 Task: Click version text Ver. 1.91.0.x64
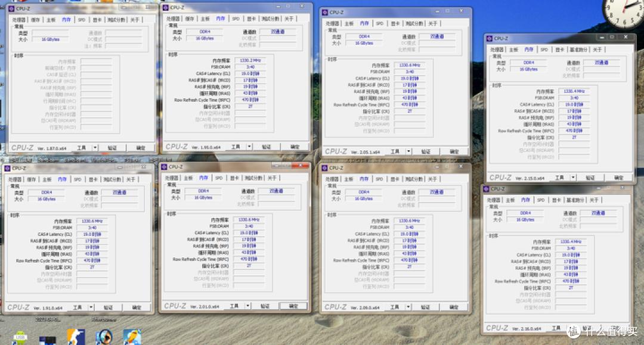pyautogui.click(x=48, y=307)
